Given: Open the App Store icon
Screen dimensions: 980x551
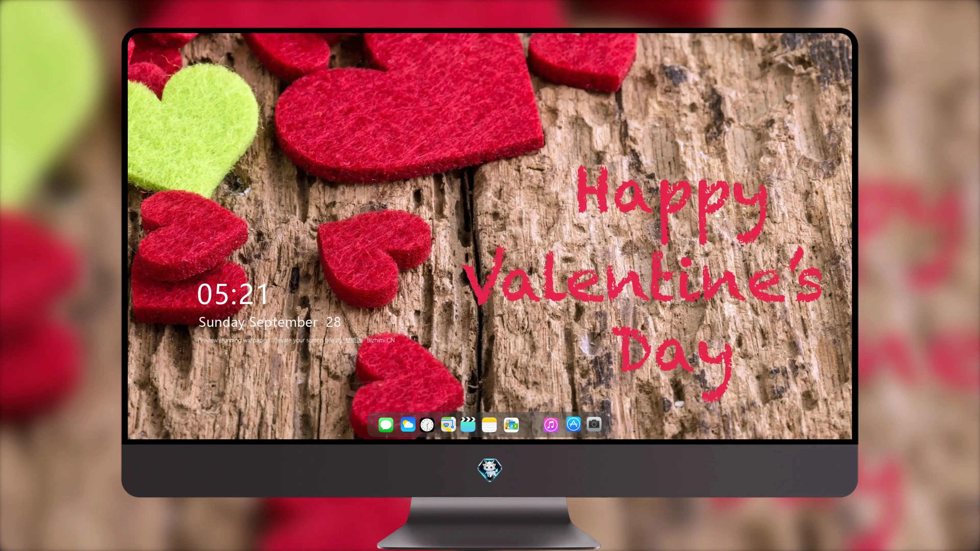Looking at the screenshot, I should [x=573, y=424].
